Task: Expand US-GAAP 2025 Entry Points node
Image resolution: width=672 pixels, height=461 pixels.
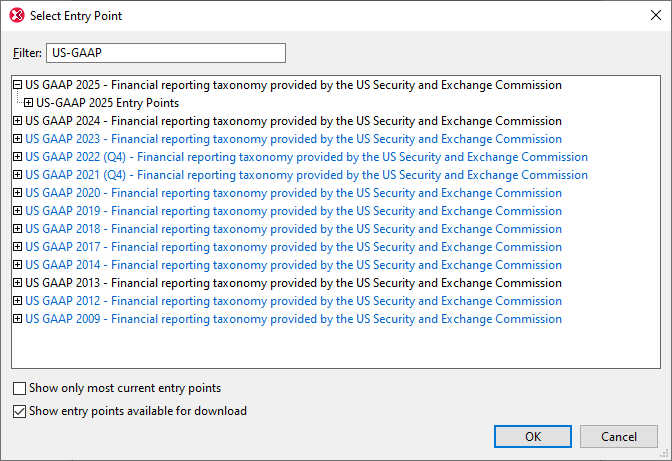Action: click(x=29, y=103)
